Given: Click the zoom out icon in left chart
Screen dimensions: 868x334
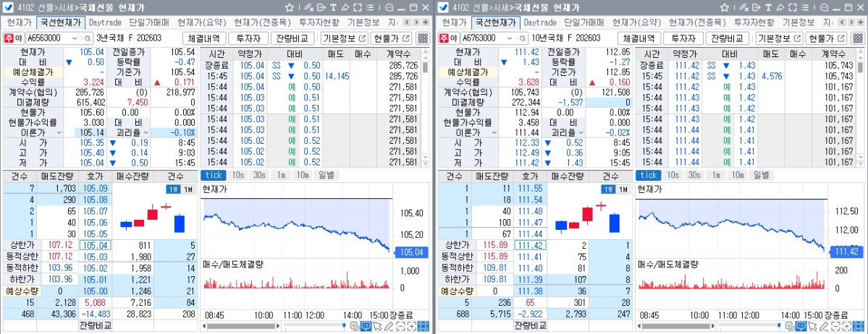Looking at the screenshot, I should 400,326.
